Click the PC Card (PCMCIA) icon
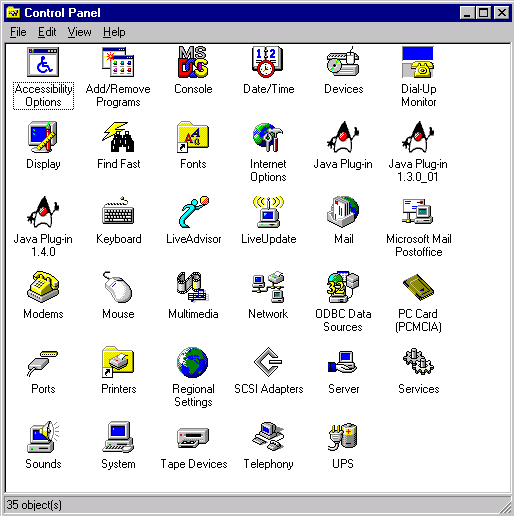 (x=418, y=287)
